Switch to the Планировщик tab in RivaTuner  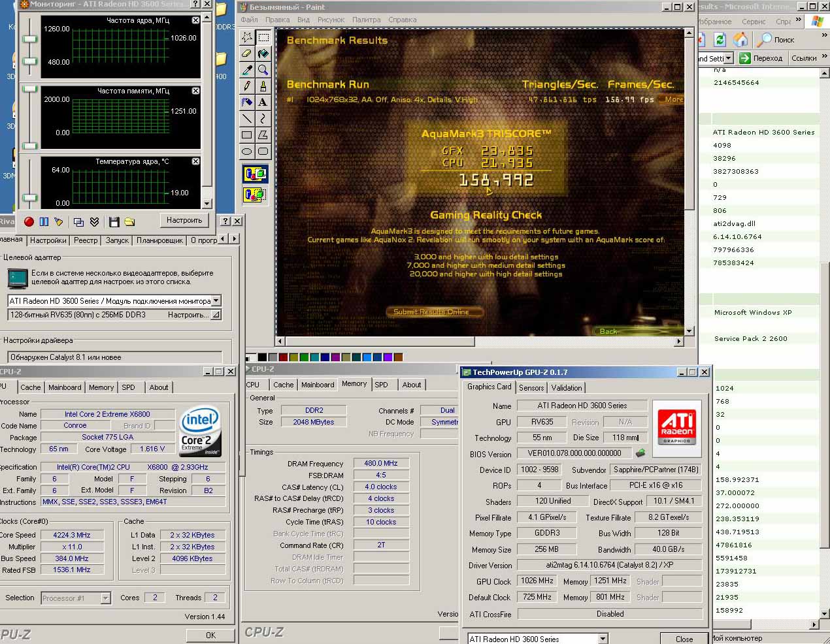coord(159,240)
